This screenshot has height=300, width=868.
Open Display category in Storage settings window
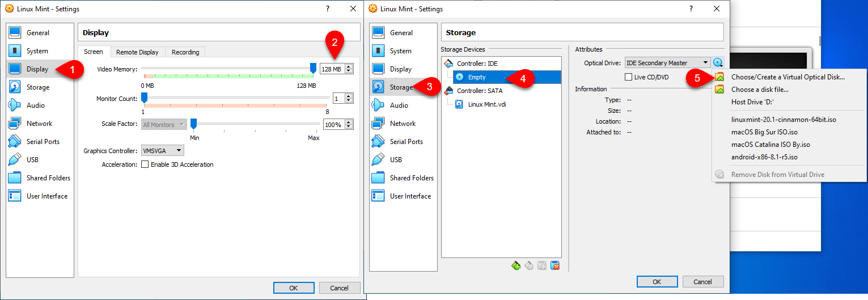point(403,69)
